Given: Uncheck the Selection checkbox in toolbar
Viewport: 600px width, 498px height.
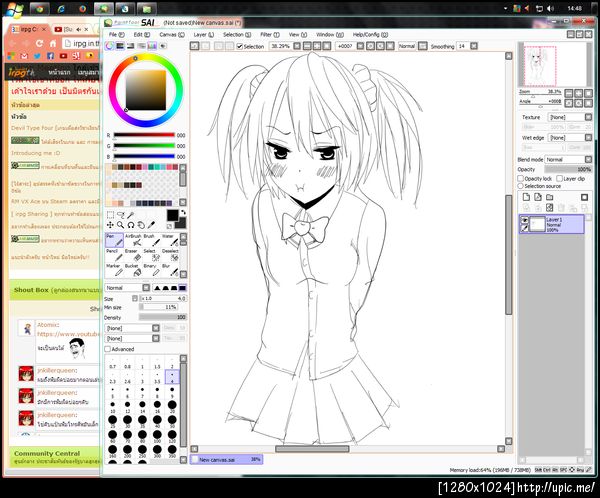Looking at the screenshot, I should (x=240, y=46).
